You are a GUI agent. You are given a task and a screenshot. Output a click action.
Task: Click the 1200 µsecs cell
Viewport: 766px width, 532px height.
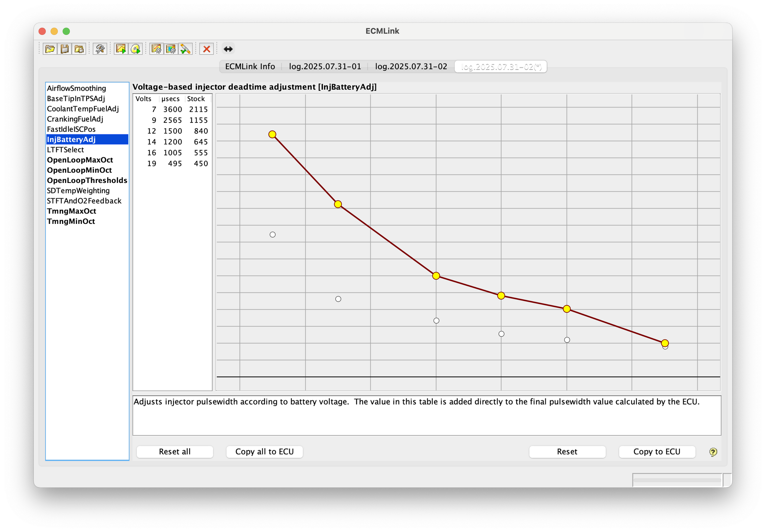[172, 142]
